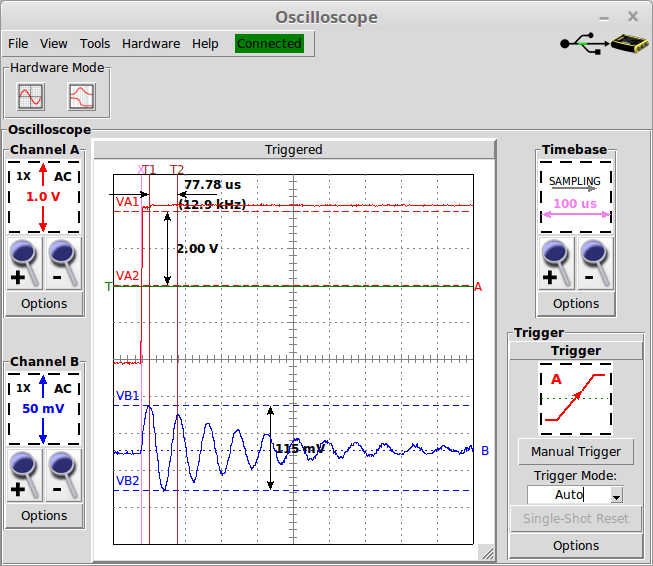653x566 pixels.
Task: Click the Channel B 50 mV scale value
Action: click(43, 409)
